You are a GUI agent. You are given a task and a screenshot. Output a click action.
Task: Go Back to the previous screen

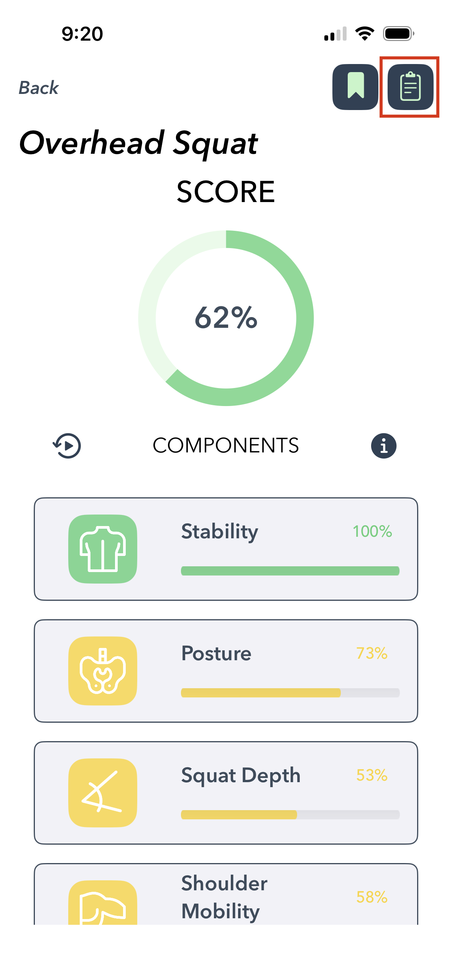coord(39,88)
